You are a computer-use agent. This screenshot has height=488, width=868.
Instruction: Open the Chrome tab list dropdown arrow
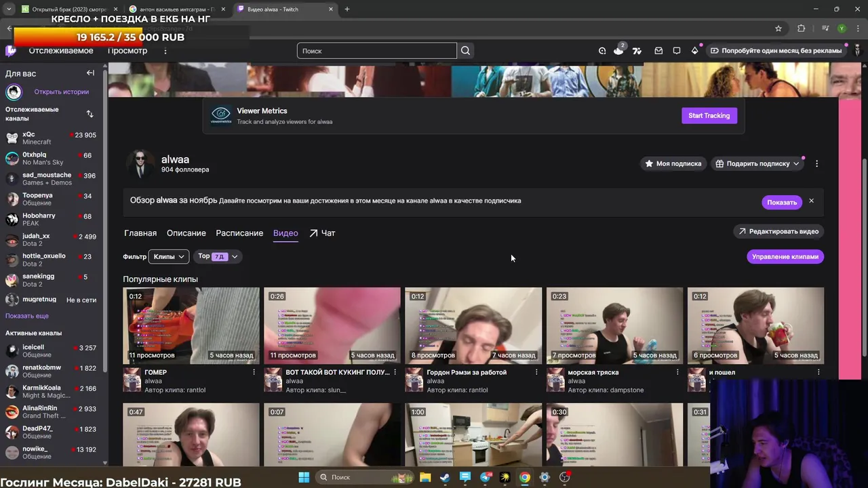click(9, 9)
